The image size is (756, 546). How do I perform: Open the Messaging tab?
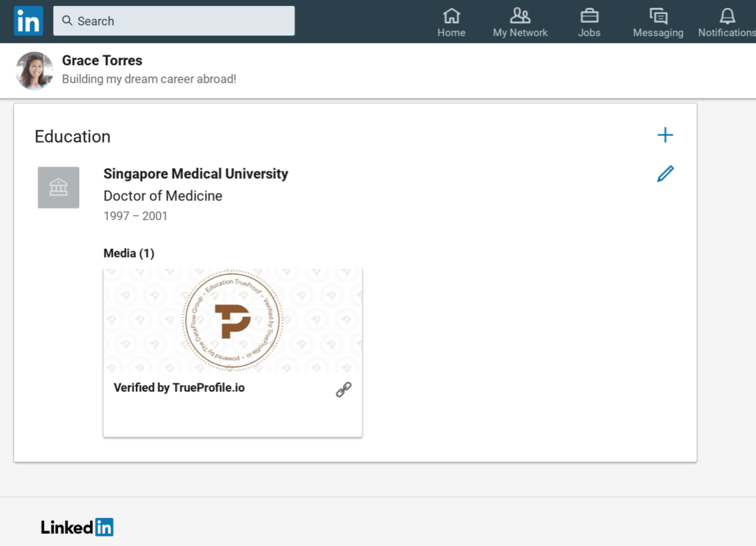(x=658, y=23)
